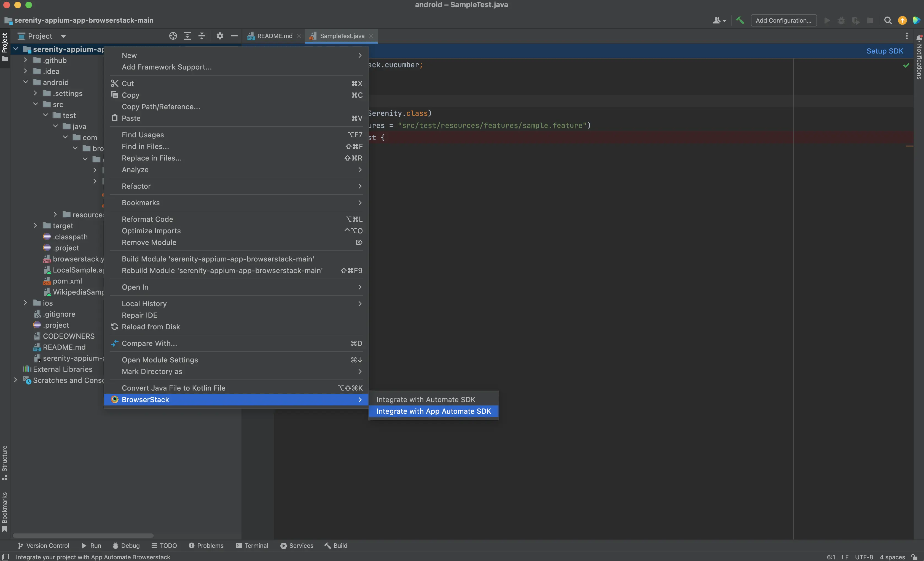Screen dimensions: 924x561
Task: Select Integrate with Automate SDK menu entry
Action: 426,399
